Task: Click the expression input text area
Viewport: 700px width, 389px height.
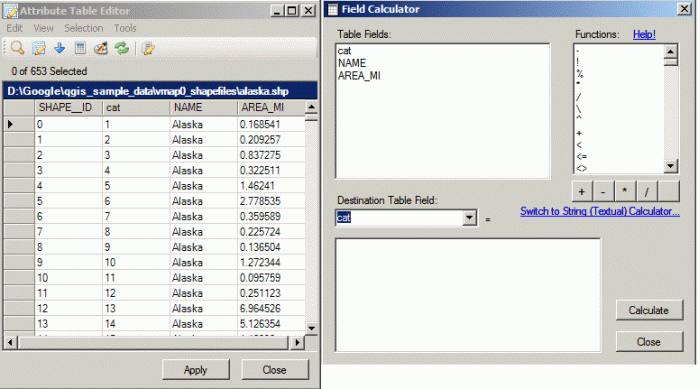Action: tap(467, 295)
